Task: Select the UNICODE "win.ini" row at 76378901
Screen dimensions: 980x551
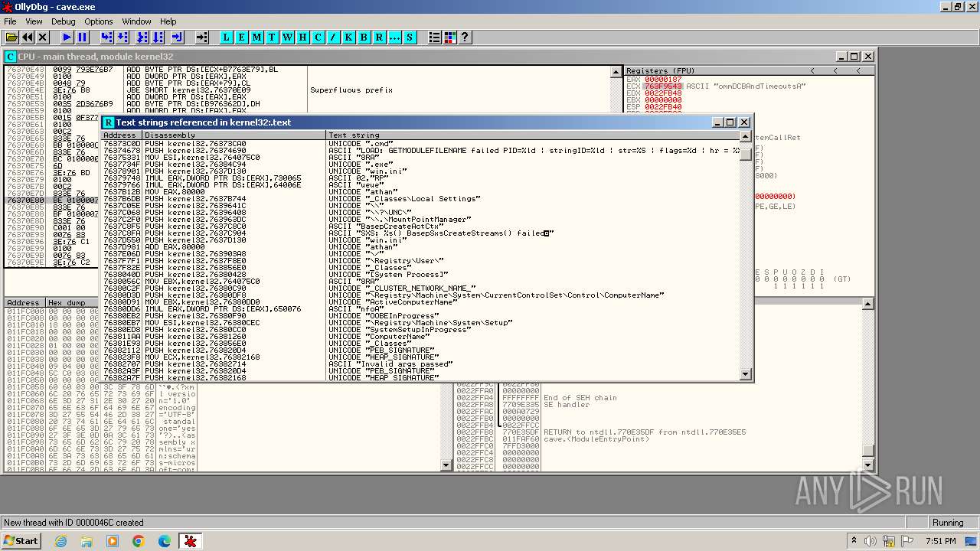Action: click(421, 171)
